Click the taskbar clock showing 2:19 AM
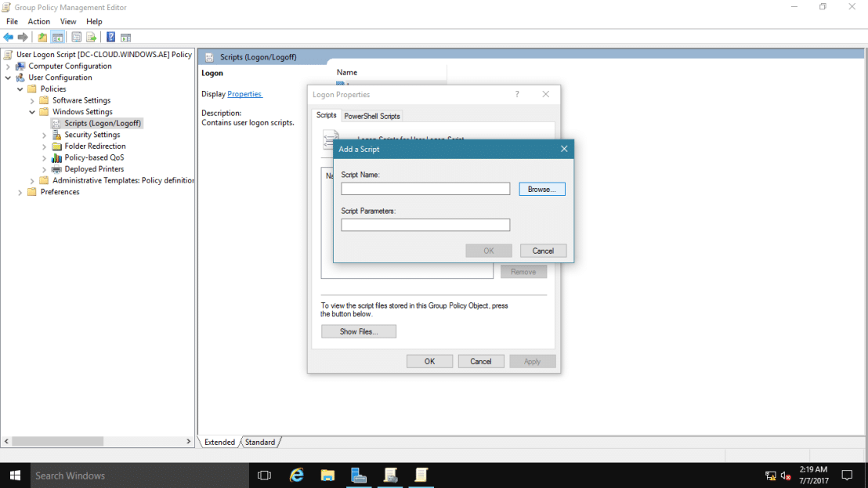Screen dimensions: 868x488 click(x=814, y=475)
